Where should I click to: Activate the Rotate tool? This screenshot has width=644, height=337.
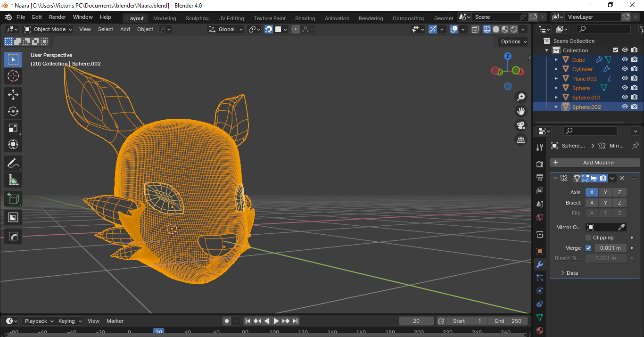coord(13,111)
